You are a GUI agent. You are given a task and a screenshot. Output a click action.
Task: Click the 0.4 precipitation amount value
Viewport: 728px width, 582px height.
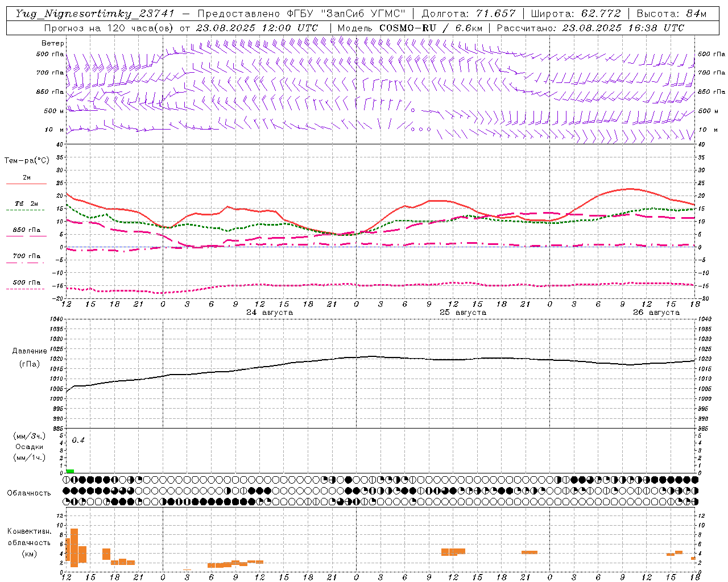(x=78, y=440)
